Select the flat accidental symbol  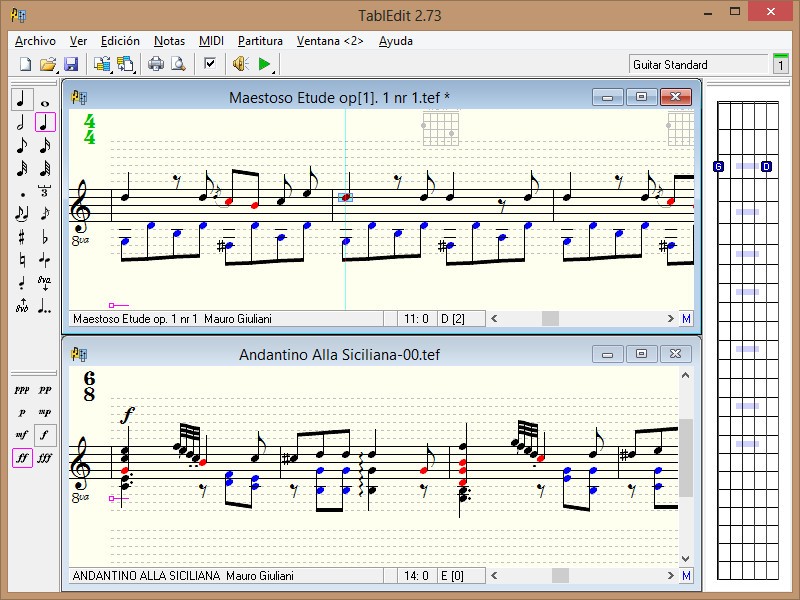pyautogui.click(x=45, y=237)
